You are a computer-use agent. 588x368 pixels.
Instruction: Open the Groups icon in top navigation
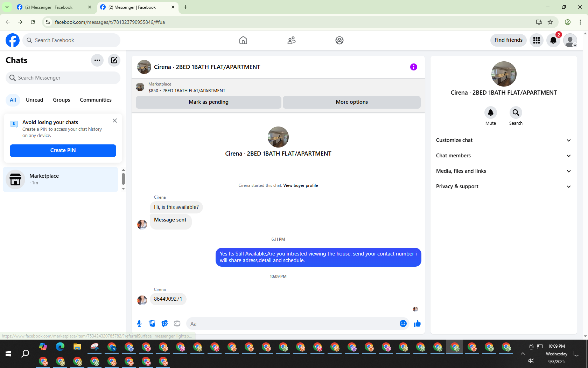[339, 40]
